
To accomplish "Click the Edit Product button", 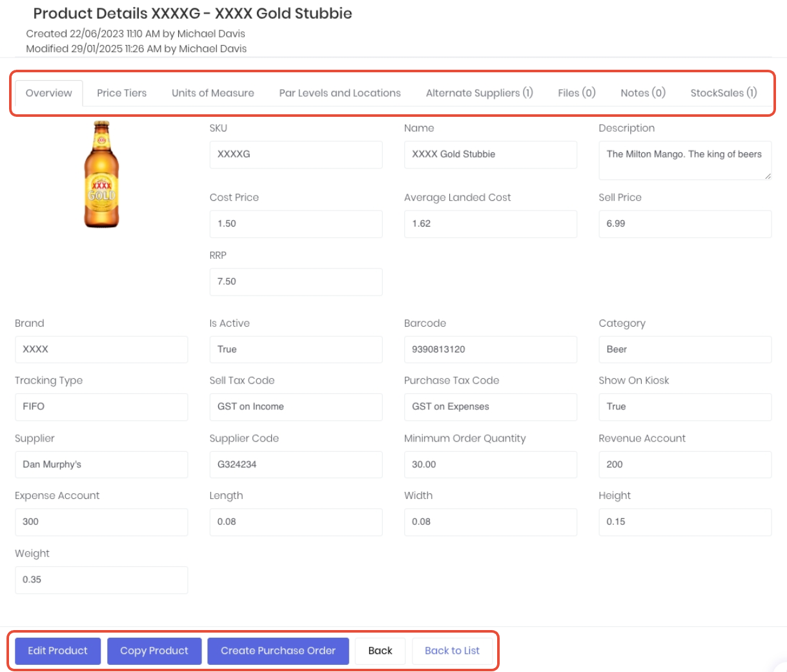I will 58,651.
